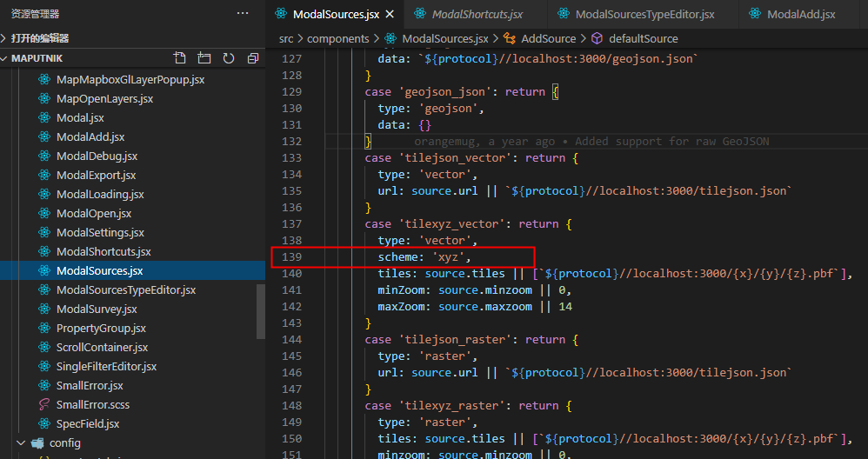This screenshot has width=868, height=459.
Task: Open MapOpenLayers.jsx in the explorer
Action: 104,98
